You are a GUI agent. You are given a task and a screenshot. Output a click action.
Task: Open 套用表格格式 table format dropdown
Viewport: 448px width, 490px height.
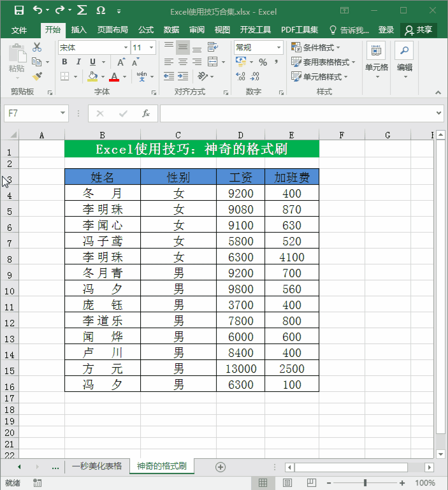pyautogui.click(x=323, y=62)
